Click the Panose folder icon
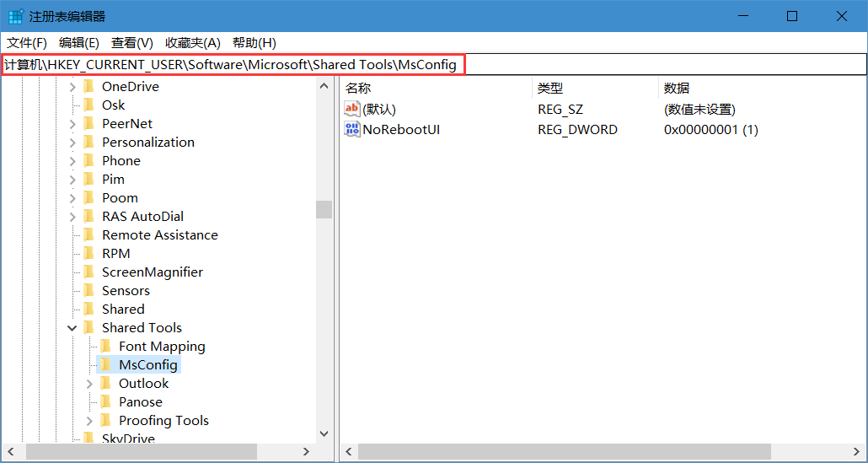 (x=105, y=402)
